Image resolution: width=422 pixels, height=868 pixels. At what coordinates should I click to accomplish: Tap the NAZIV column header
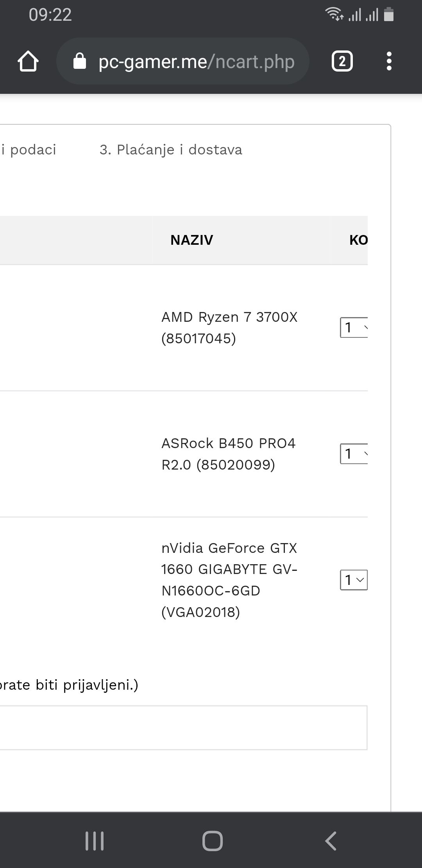(x=192, y=240)
